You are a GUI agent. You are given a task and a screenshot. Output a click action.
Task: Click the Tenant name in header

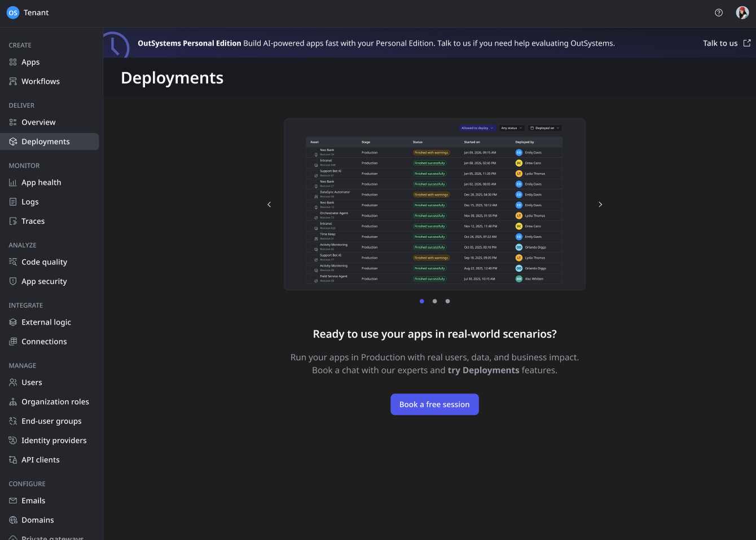tap(36, 12)
